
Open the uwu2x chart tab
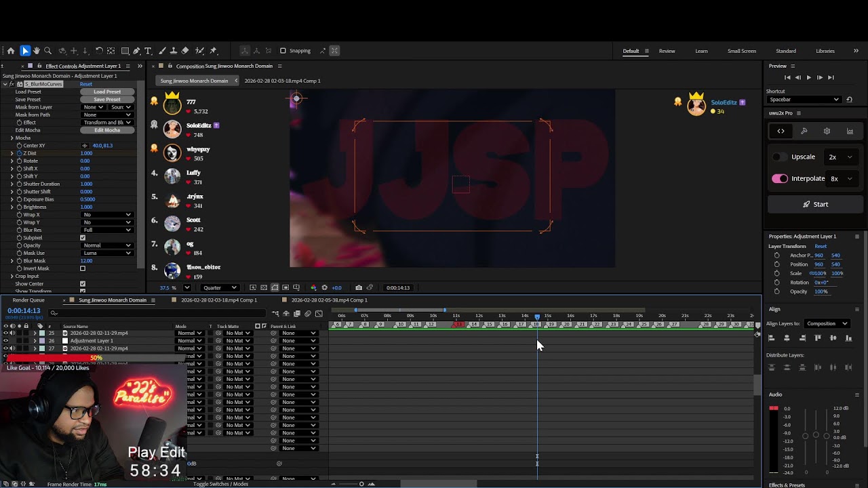[850, 131]
